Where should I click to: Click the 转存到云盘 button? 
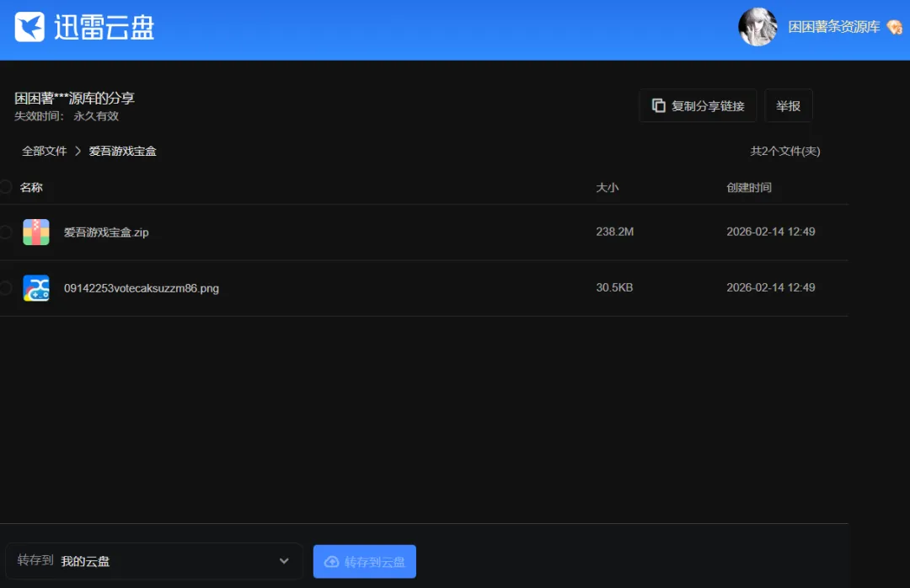tap(365, 561)
